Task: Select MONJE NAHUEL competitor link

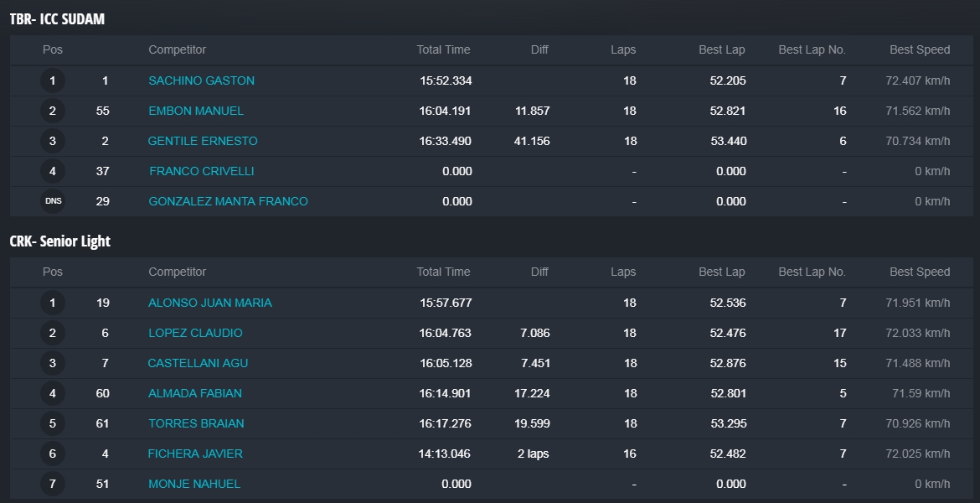Action: pos(194,484)
